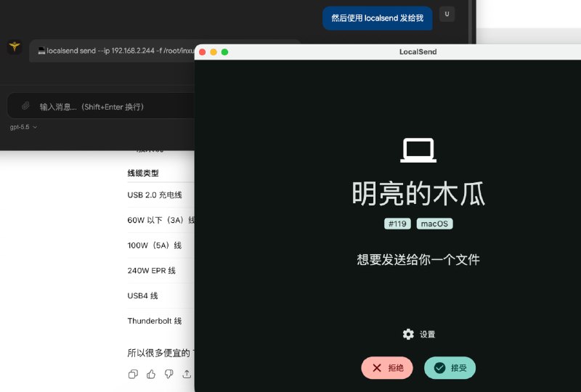581x392 pixels.
Task: Copy the response using the copy icon
Action: click(x=133, y=375)
